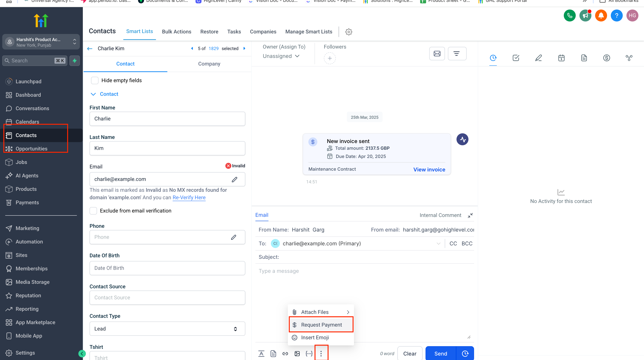This screenshot has width=644, height=360.
Task: Click the insert link icon in email toolbar
Action: pos(285,353)
